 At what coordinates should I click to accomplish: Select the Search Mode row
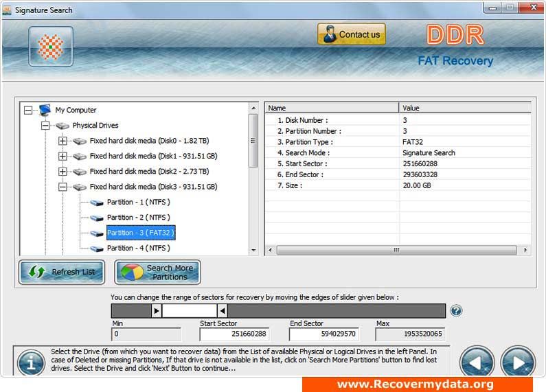pos(398,153)
